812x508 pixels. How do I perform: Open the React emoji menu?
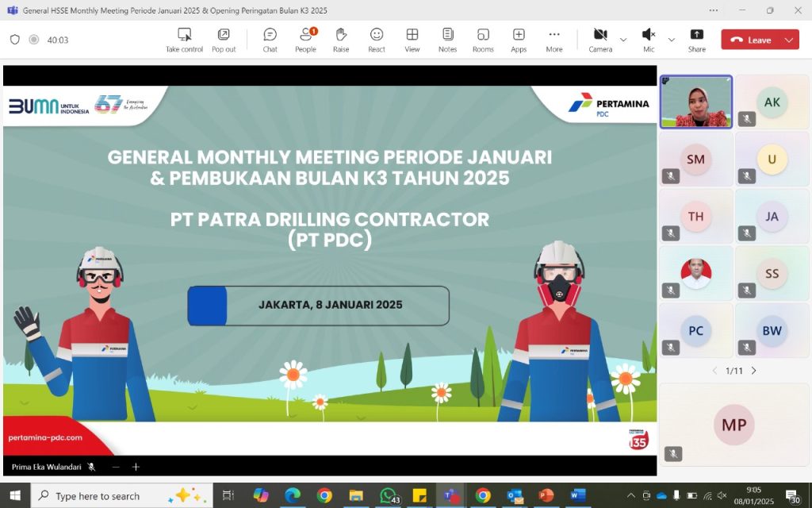tap(377, 40)
